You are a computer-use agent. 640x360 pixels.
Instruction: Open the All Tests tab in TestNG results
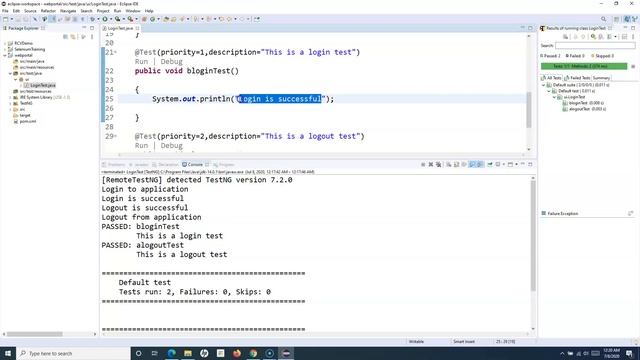coord(551,78)
